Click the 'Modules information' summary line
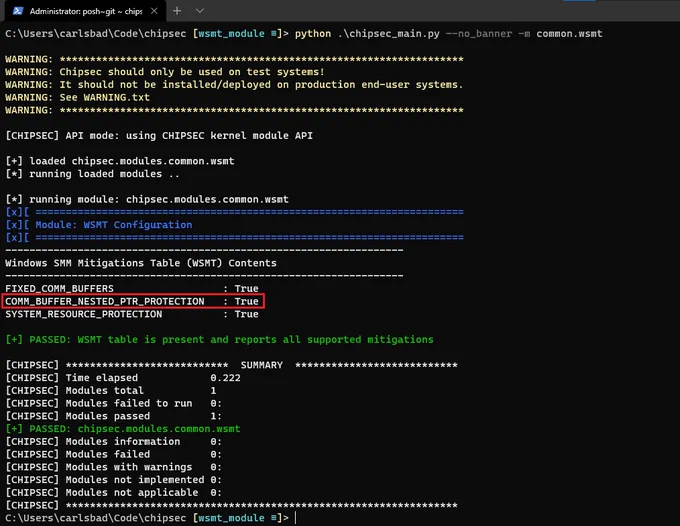The height and width of the screenshot is (526, 680). coord(114,441)
